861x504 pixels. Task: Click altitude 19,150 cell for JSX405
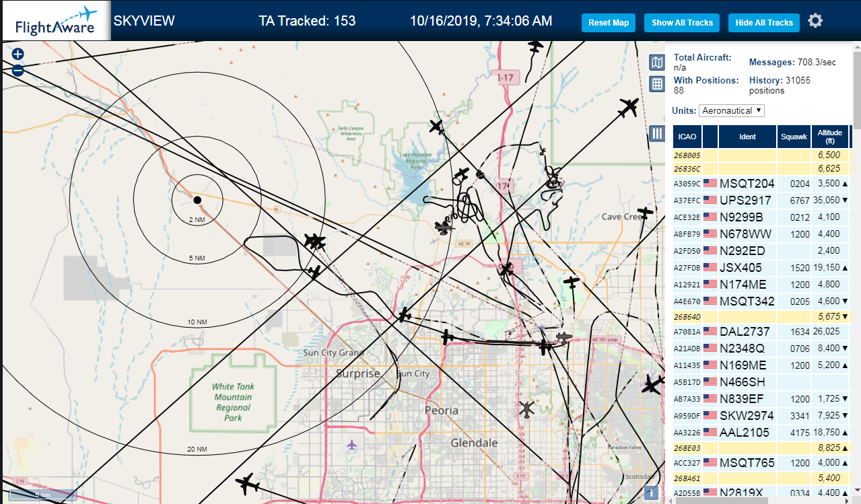click(830, 268)
